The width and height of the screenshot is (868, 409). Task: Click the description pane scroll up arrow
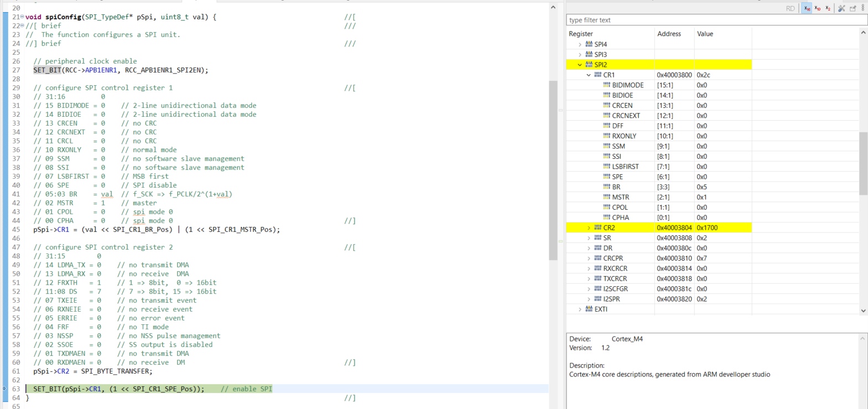(x=862, y=338)
